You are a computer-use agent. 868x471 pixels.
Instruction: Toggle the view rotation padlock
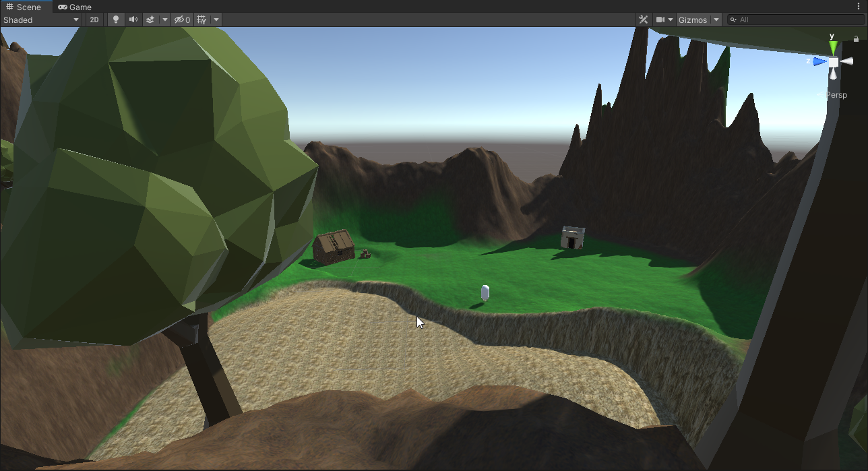click(x=856, y=39)
